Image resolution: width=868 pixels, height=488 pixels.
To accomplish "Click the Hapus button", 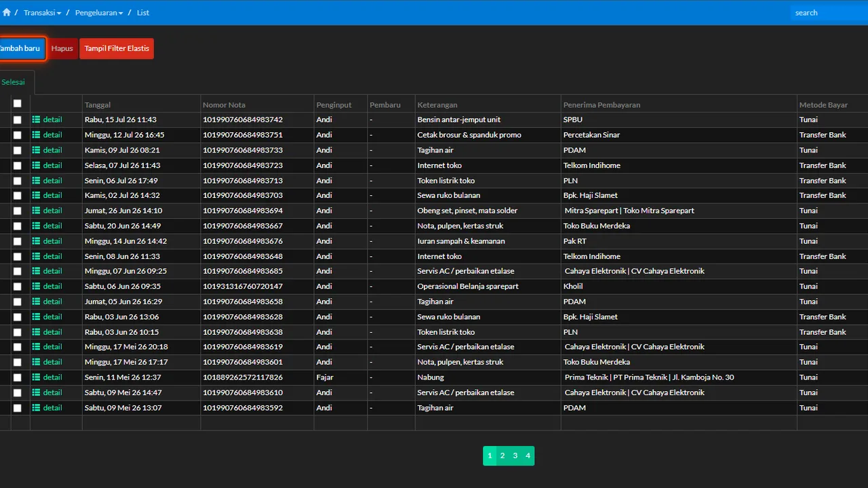I will pyautogui.click(x=62, y=49).
